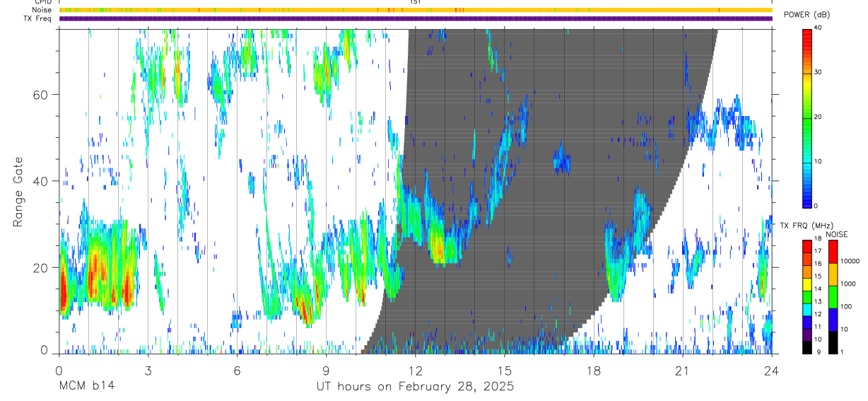
Task: Click the 12 tick on UT hours axis
Action: coord(416,370)
